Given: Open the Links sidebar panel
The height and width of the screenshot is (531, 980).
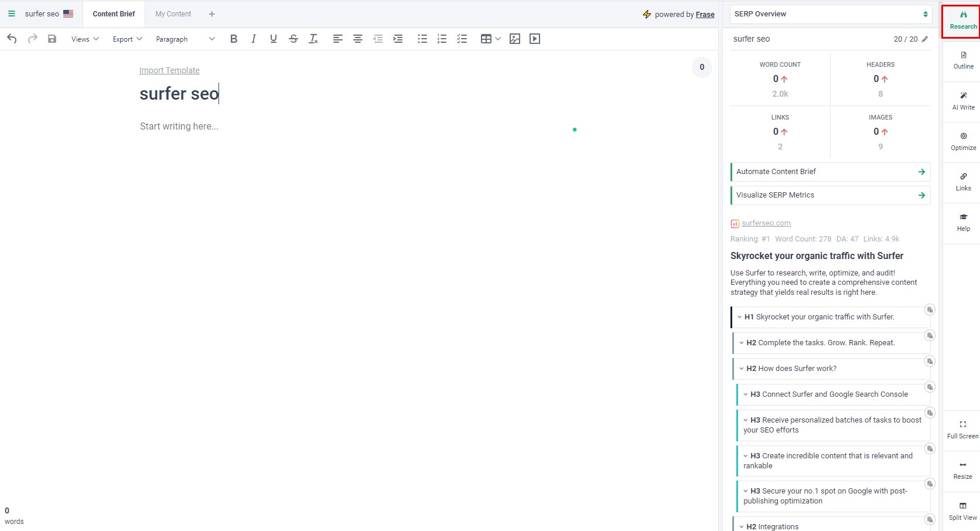Looking at the screenshot, I should 963,182.
